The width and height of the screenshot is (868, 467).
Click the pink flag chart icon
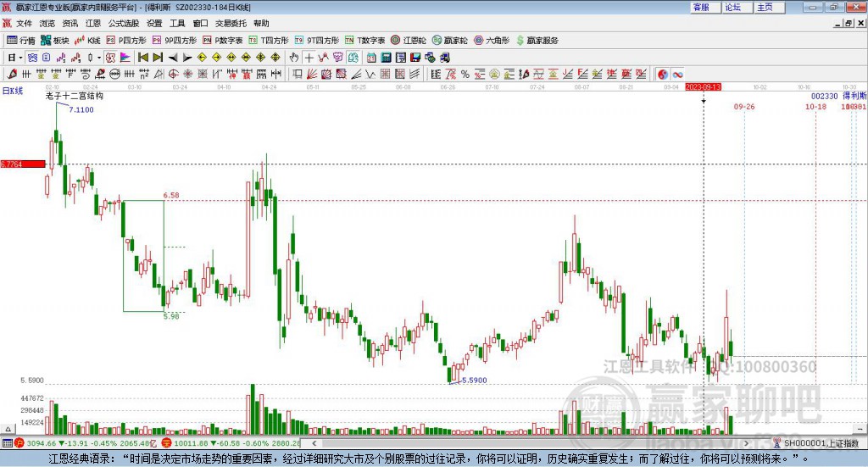coord(125,58)
